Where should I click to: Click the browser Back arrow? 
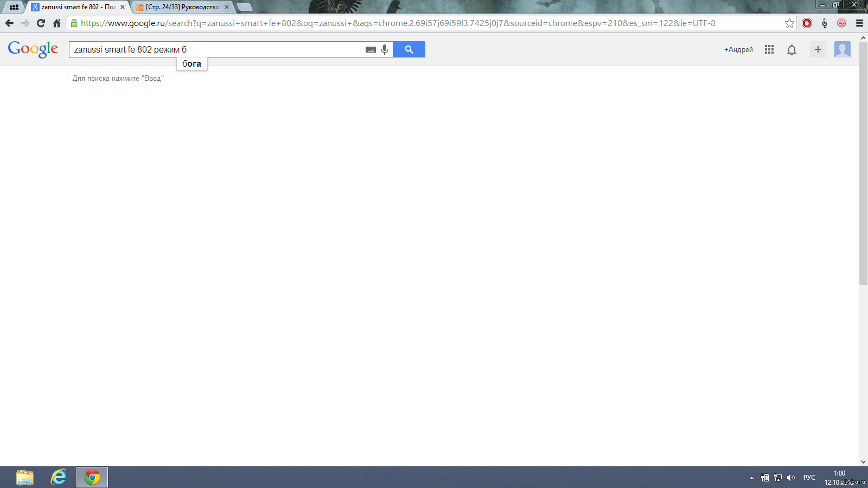9,23
